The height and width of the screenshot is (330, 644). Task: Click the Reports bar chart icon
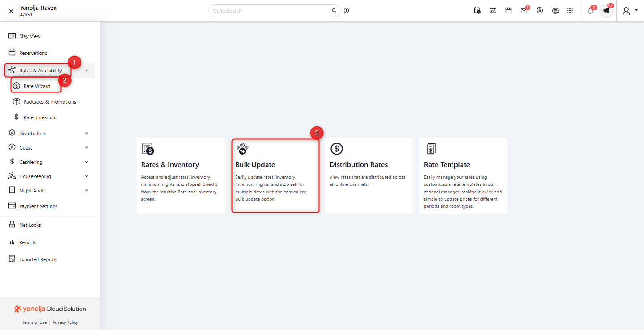coord(12,242)
